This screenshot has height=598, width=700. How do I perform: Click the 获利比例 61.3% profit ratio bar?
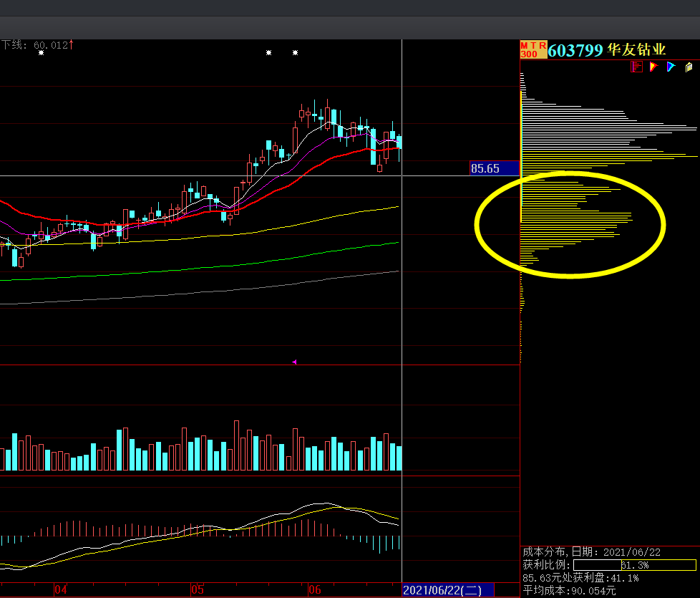point(634,565)
